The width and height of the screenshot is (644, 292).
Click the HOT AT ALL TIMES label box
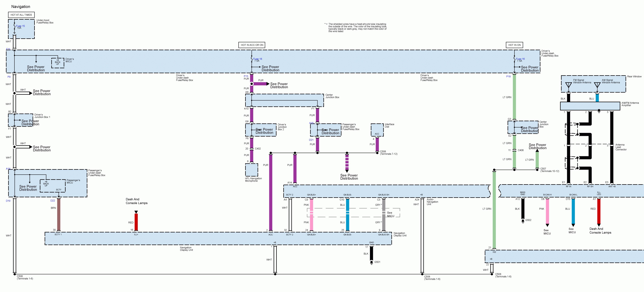21,15
